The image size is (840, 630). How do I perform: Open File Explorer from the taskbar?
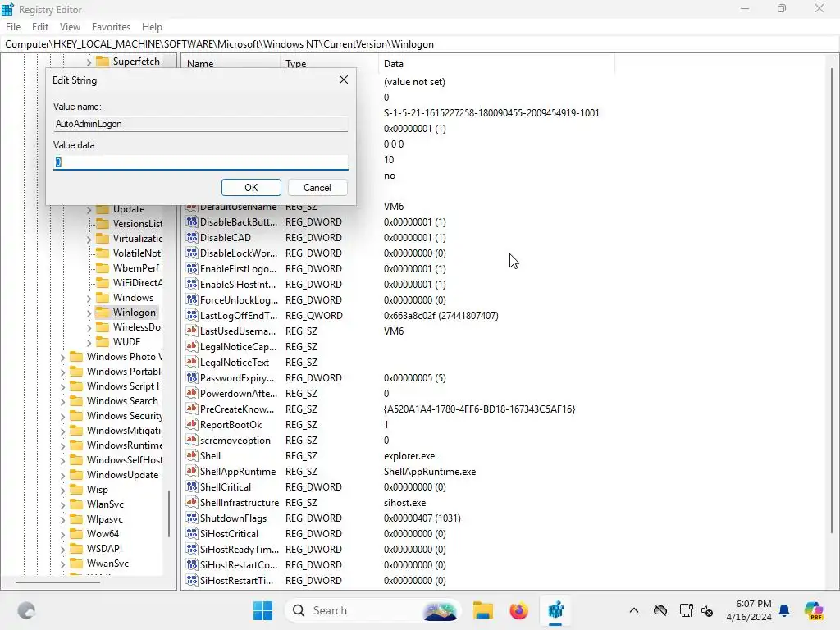coord(482,610)
